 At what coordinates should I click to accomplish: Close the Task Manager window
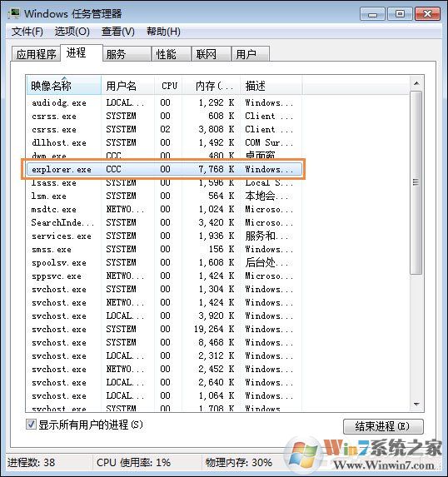pos(428,14)
